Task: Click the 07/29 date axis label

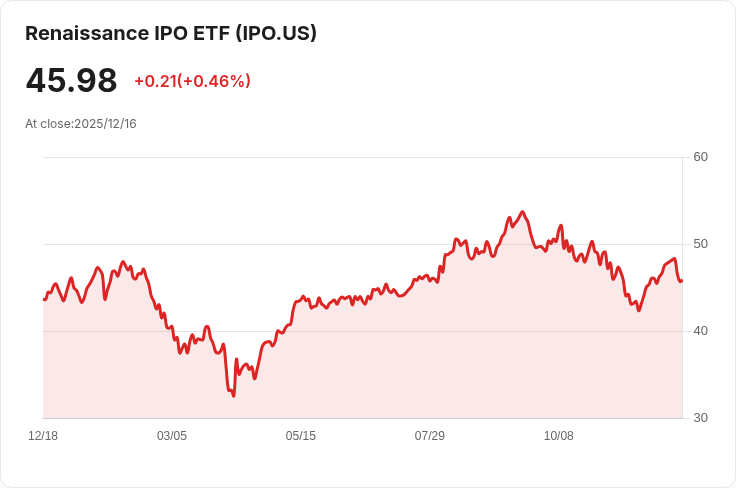Action: coord(429,436)
